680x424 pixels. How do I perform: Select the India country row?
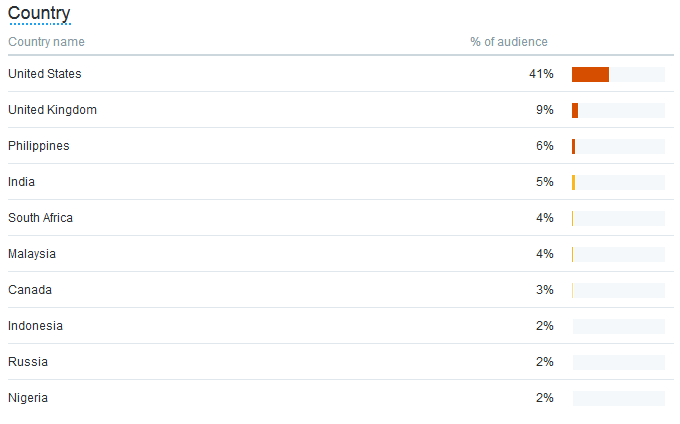point(340,182)
